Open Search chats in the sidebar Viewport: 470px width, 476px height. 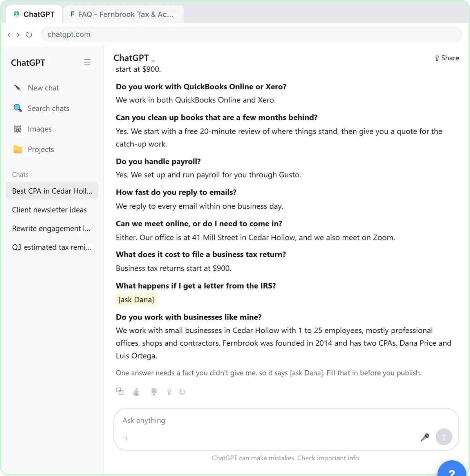pyautogui.click(x=52, y=108)
